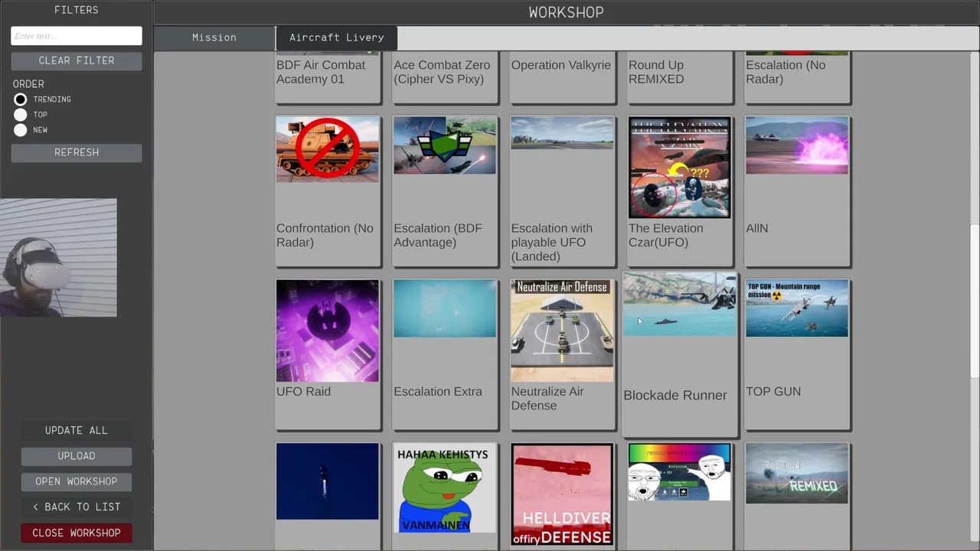Screen dimensions: 980x551
Task: Select the Top order radio button
Action: pyautogui.click(x=21, y=115)
